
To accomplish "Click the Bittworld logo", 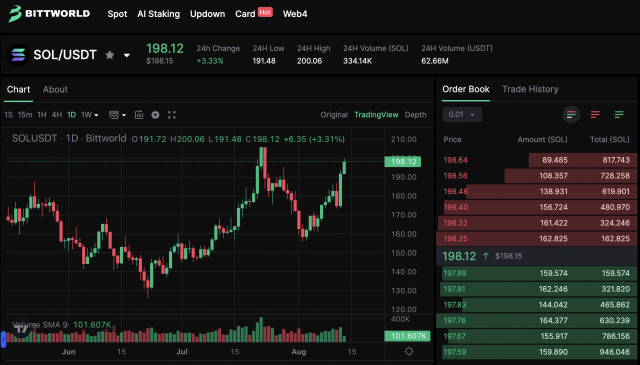I will (x=49, y=13).
